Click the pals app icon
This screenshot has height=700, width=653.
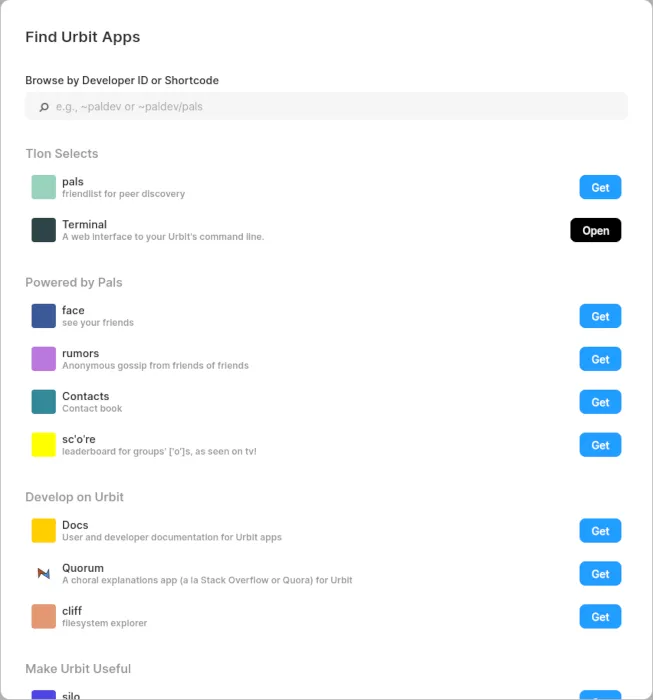point(43,187)
